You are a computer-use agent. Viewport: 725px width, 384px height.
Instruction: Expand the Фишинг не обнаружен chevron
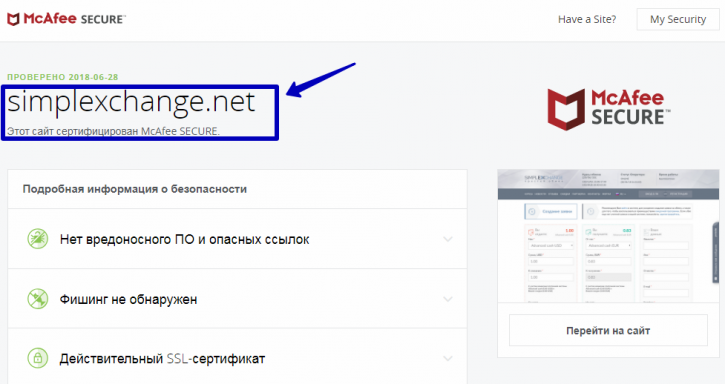[x=448, y=299]
